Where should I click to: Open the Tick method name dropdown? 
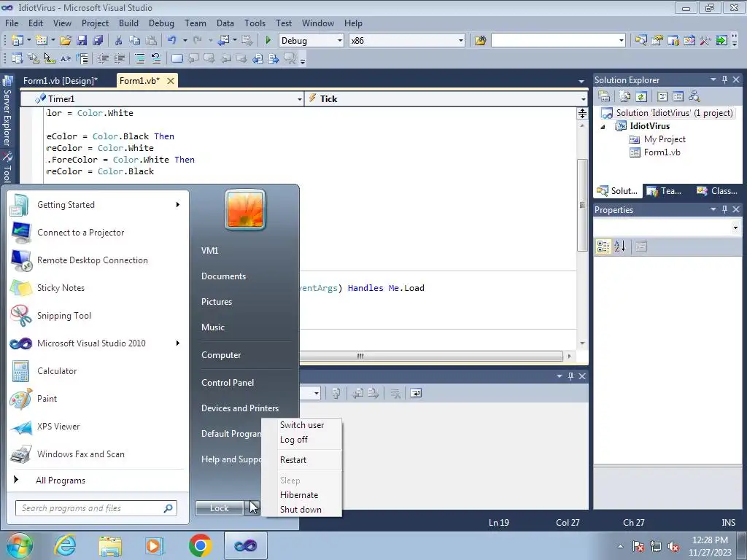[x=583, y=99]
